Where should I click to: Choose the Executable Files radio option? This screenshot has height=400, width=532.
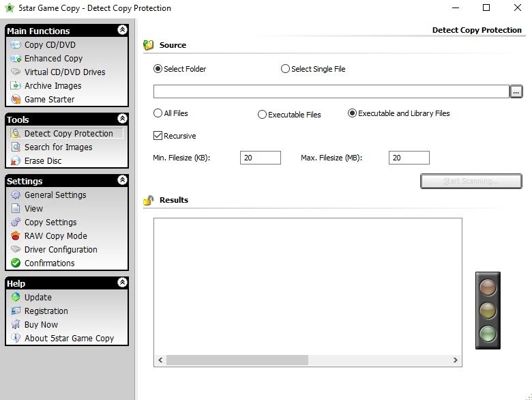click(x=262, y=115)
